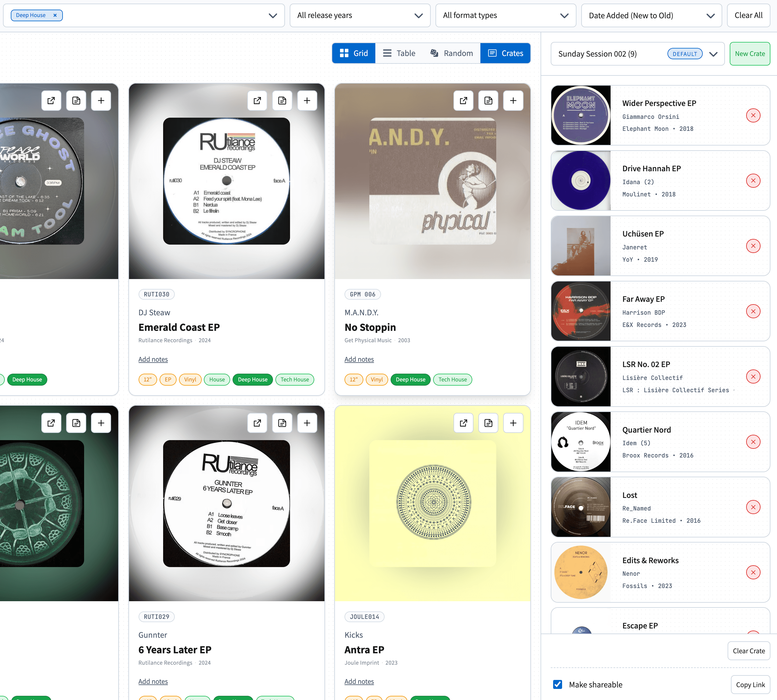The height and width of the screenshot is (700, 777).
Task: Add notes to 6 Years Later EP
Action: pyautogui.click(x=153, y=681)
